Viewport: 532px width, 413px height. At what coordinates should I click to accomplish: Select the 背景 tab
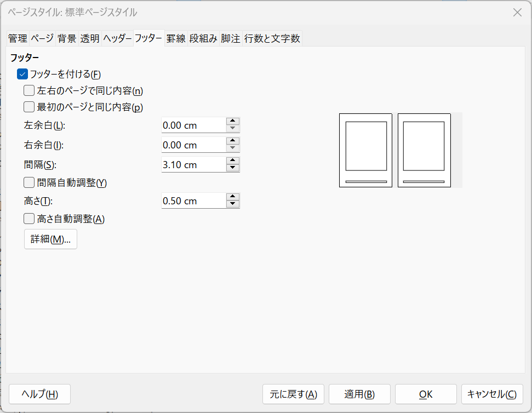point(67,38)
